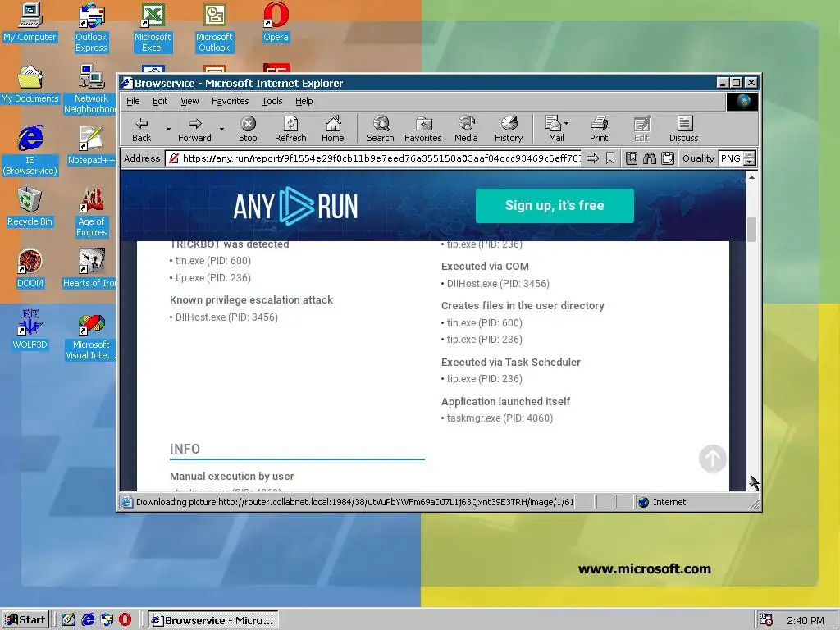Open the Tools menu
840x630 pixels.
click(x=272, y=101)
